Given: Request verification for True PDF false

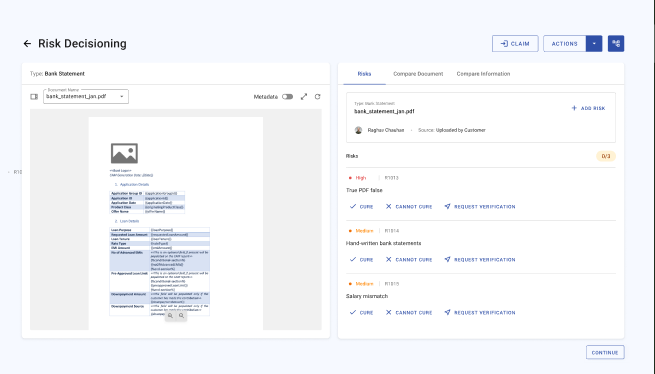Looking at the screenshot, I should click(x=480, y=206).
